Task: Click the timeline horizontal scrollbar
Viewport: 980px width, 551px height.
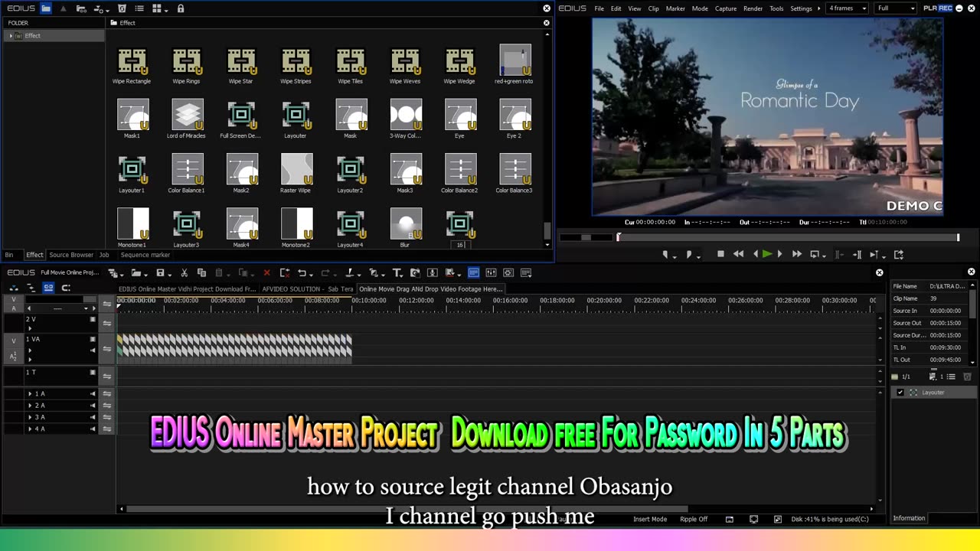Action: pyautogui.click(x=407, y=509)
